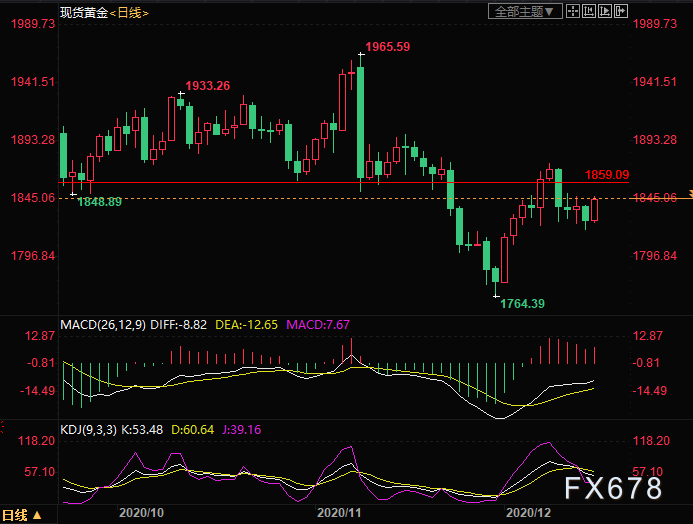Click the KDJ(9,3,3) indicator label
The image size is (693, 524).
pos(88,429)
